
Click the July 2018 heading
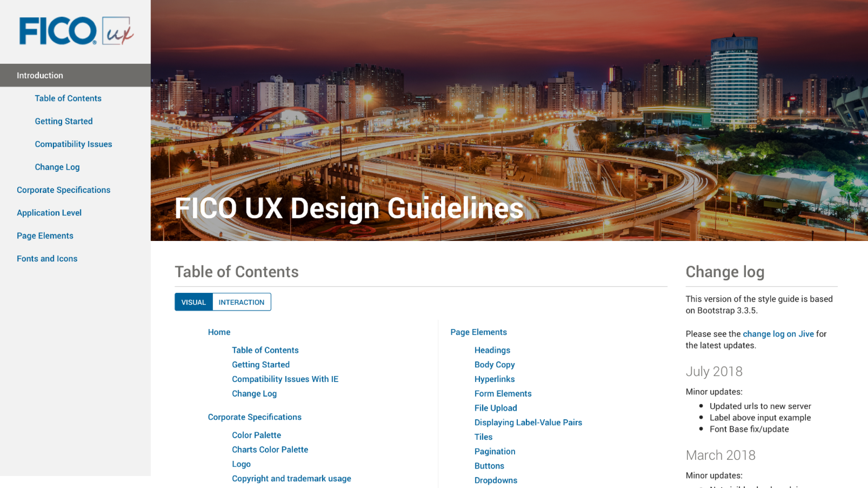[714, 372]
